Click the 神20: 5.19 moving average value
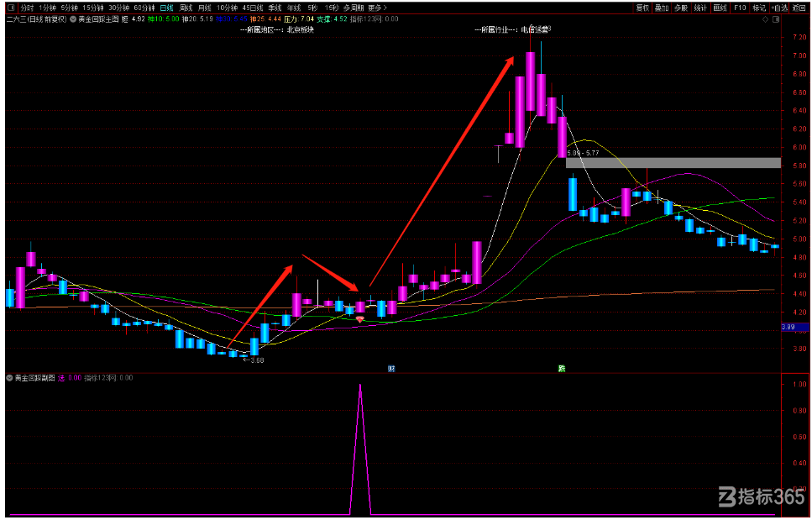The width and height of the screenshot is (812, 520). coord(197,19)
